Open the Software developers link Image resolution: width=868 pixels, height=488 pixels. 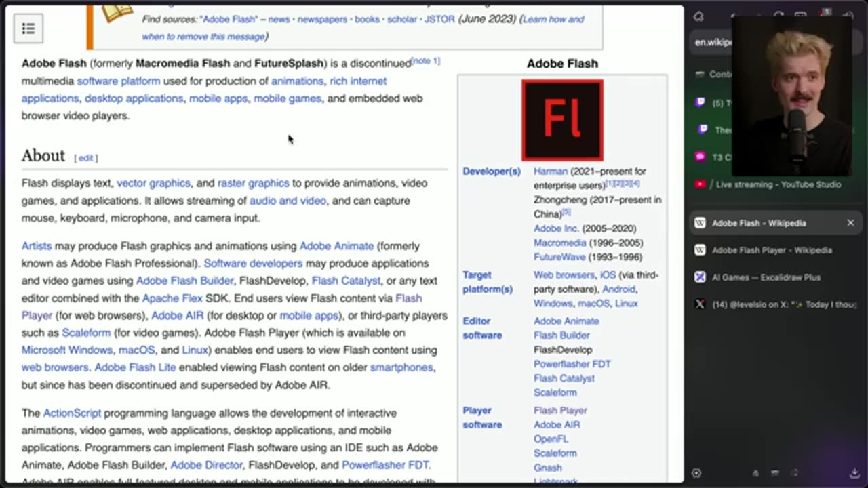253,263
